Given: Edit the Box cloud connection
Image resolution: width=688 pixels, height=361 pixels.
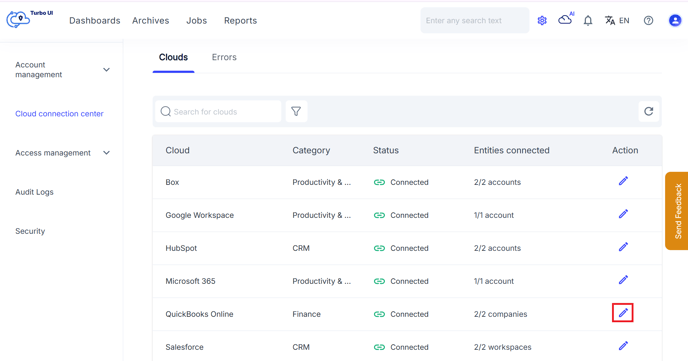Looking at the screenshot, I should [x=623, y=181].
